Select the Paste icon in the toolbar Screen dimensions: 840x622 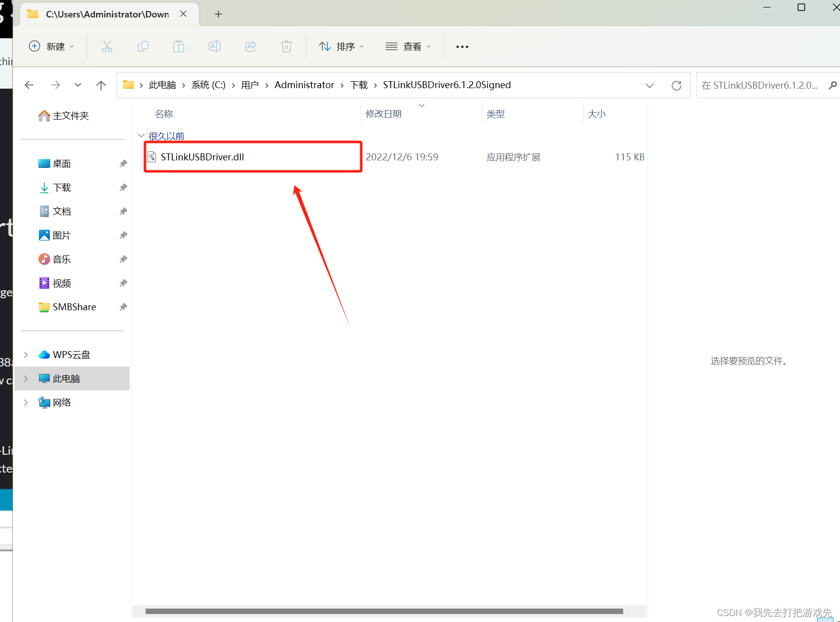(179, 46)
